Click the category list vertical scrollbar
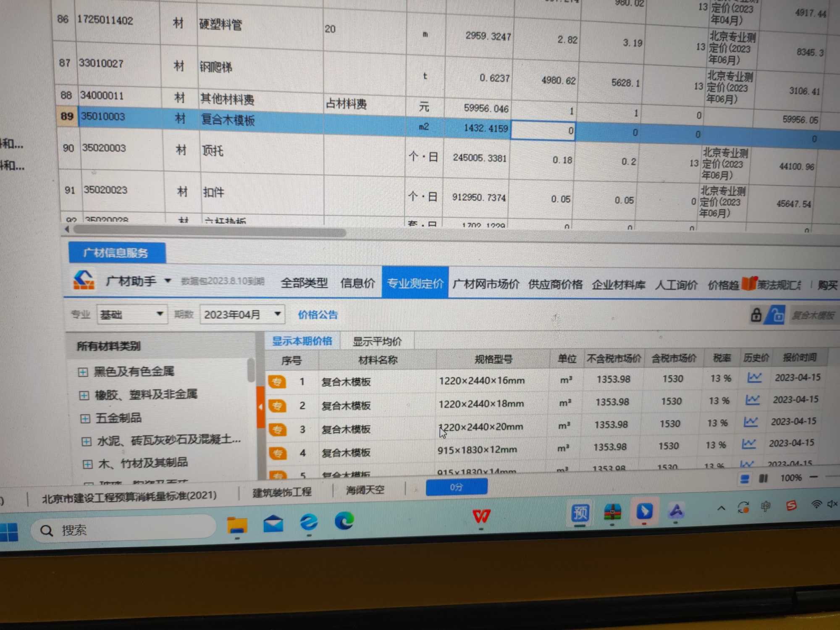840x630 pixels. [251, 370]
